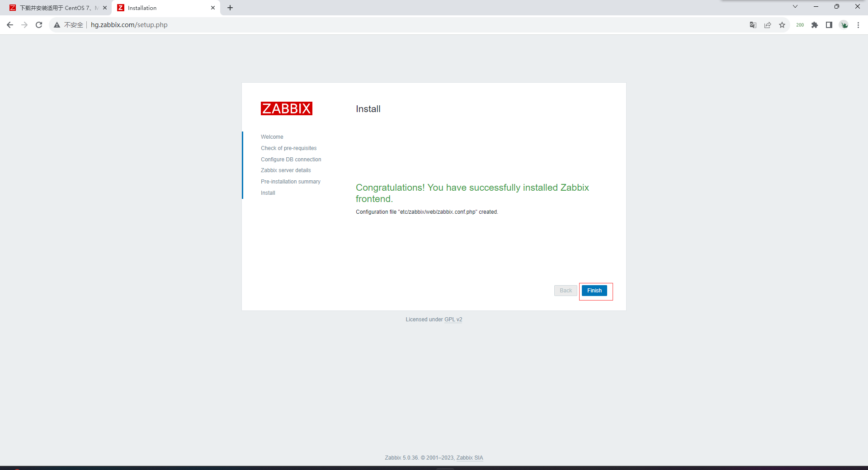868x470 pixels.
Task: Toggle the browser side panel
Action: pyautogui.click(x=829, y=25)
